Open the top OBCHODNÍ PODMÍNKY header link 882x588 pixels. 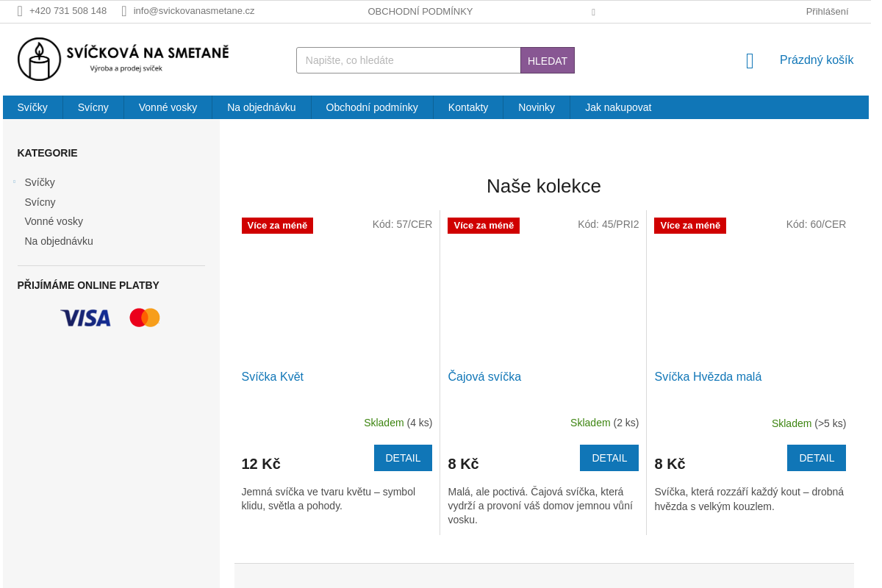pyautogui.click(x=420, y=11)
